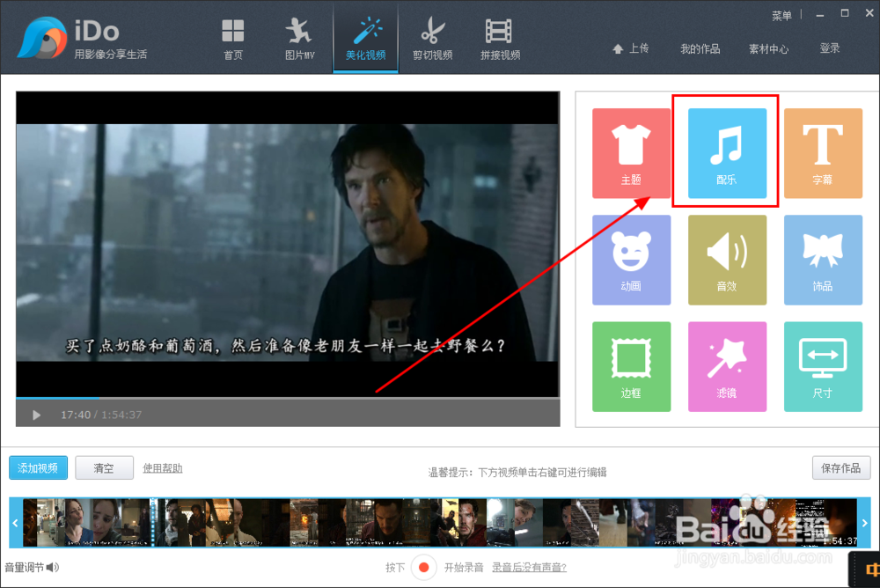
Task: Open the 使用帮助 help link
Action: (162, 467)
